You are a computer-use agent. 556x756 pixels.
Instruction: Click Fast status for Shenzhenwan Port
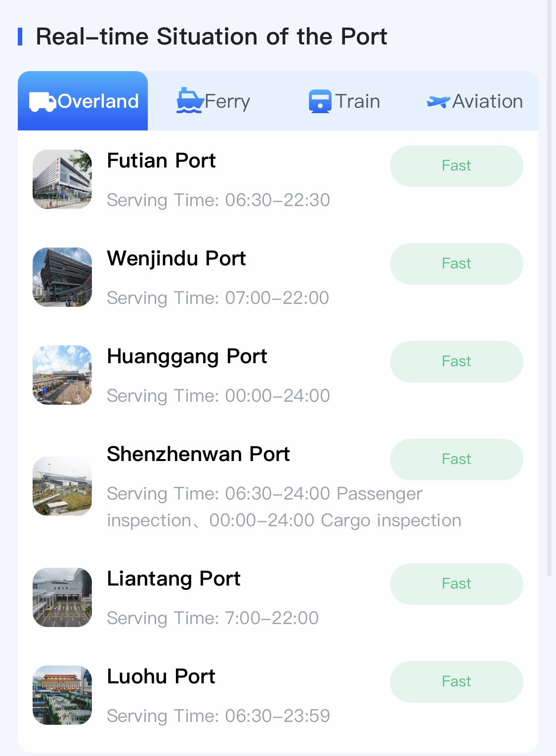pos(457,460)
